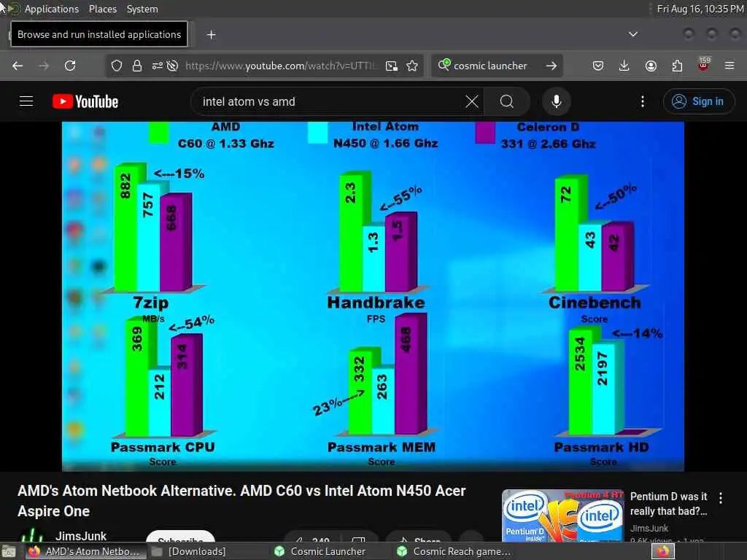Viewport: 747px width, 560px height.
Task: Open the uBlock extension with 158 badge
Action: click(x=703, y=64)
